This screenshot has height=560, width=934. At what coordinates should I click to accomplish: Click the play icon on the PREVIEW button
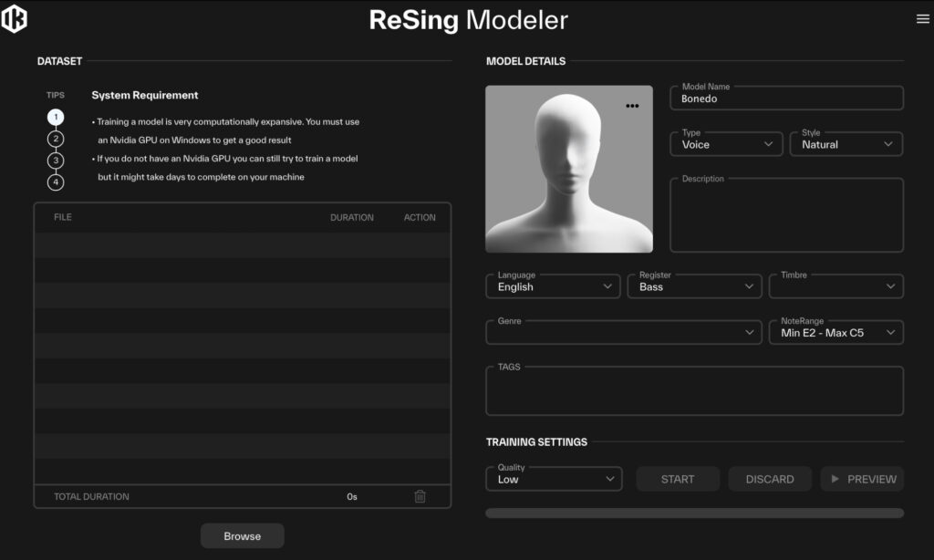(837, 479)
